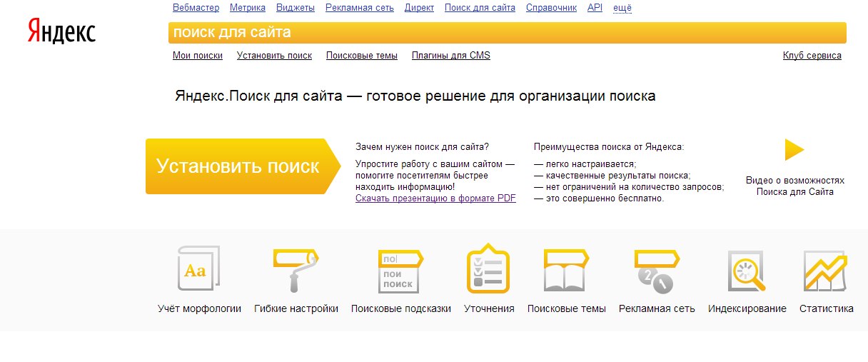Click the Рекламная сеть label under coins icon
868x362 pixels.
coord(657,308)
